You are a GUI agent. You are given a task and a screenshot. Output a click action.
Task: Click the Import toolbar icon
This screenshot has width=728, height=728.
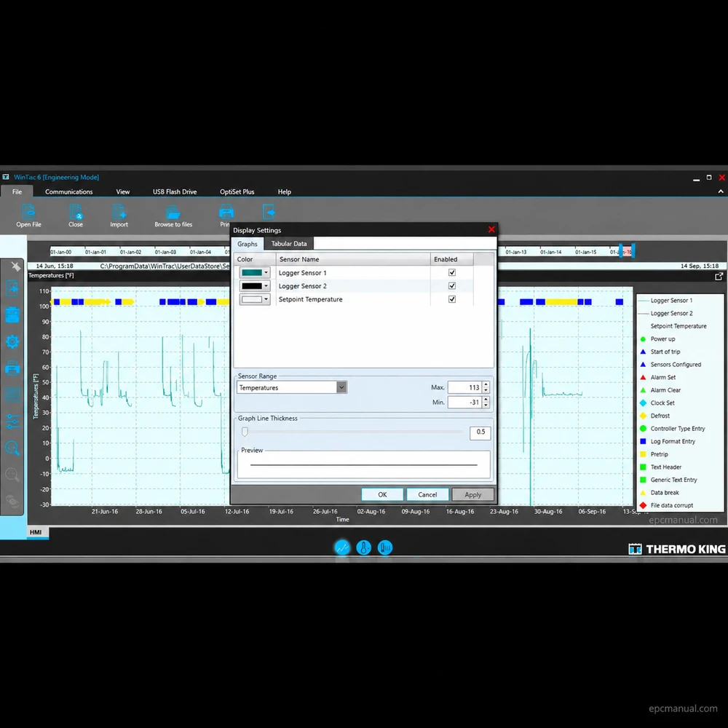click(119, 212)
